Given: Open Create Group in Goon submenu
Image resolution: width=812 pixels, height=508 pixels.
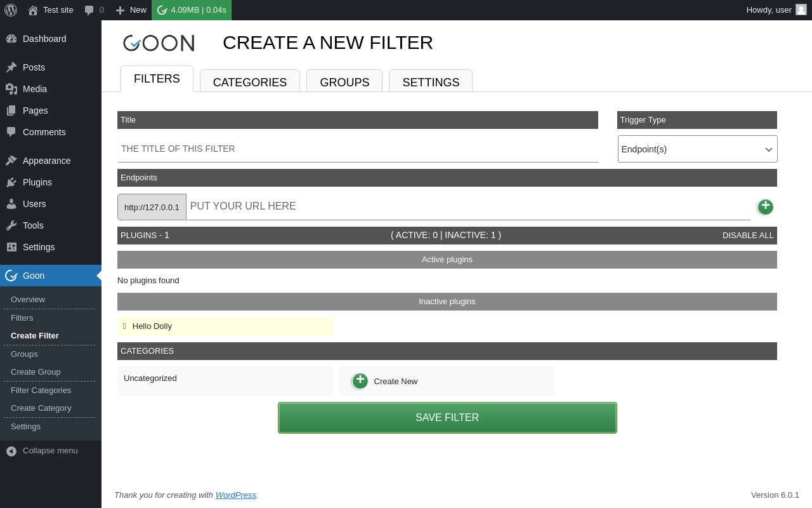Looking at the screenshot, I should coord(36,372).
